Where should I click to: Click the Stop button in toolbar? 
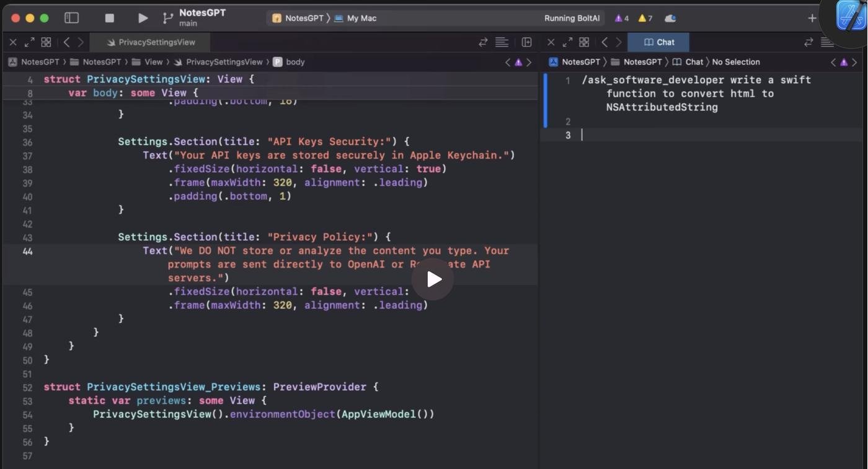click(x=110, y=18)
